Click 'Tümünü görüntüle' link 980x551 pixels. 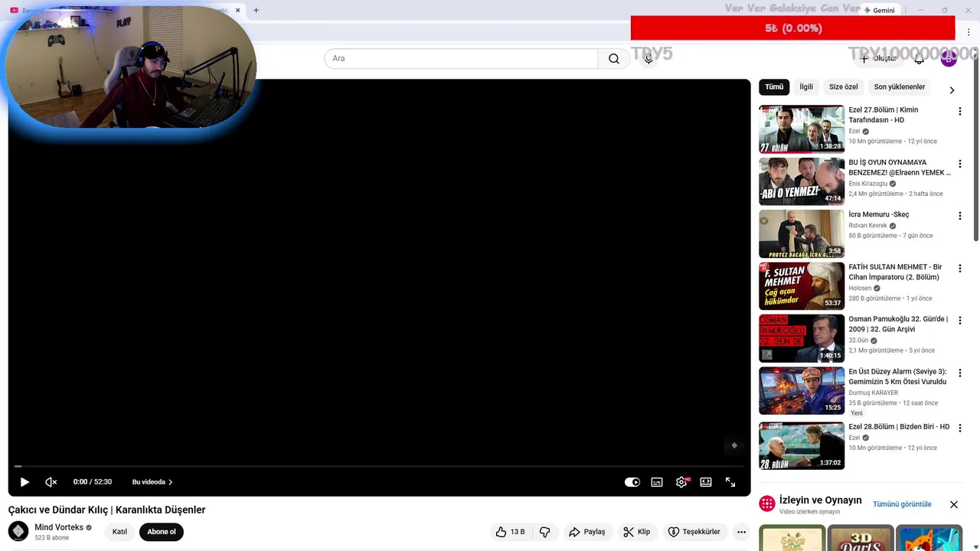(x=902, y=504)
